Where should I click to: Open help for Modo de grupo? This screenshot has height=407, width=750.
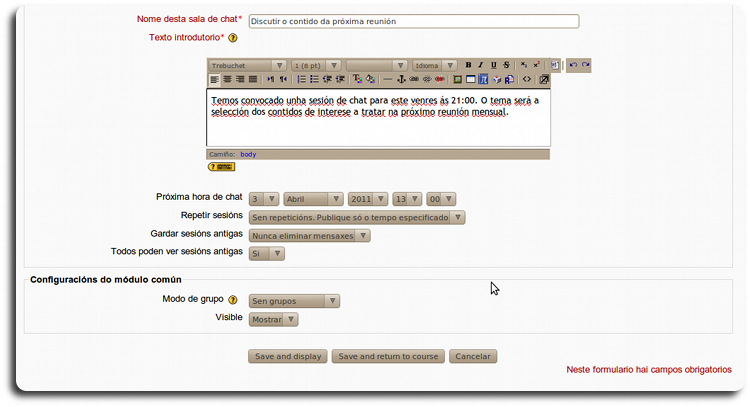(233, 300)
